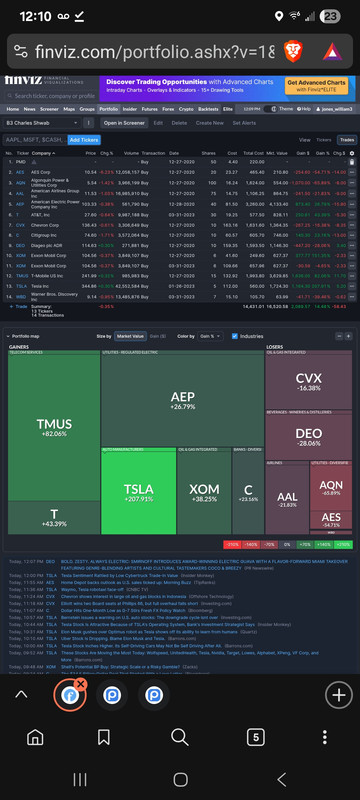This screenshot has height=800, width=360.
Task: Click the portfolio table settings gear icon
Action: [x=351, y=153]
